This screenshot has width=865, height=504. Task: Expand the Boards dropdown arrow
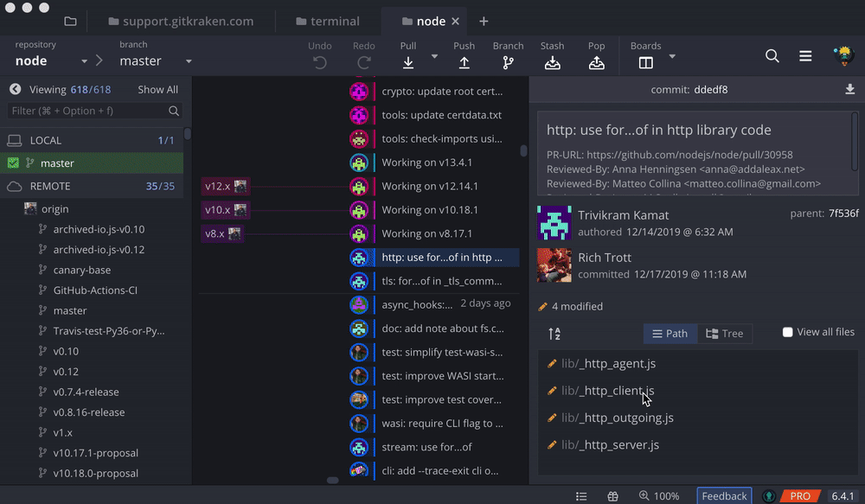pyautogui.click(x=672, y=56)
